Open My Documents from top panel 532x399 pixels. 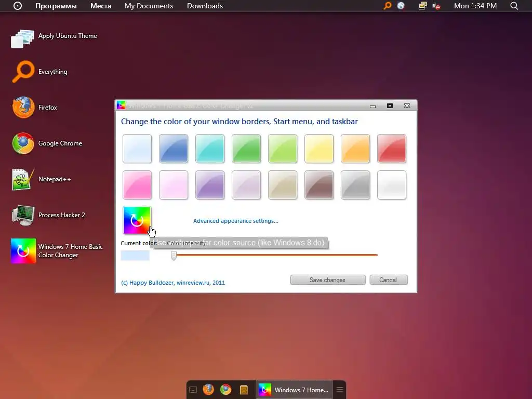click(x=149, y=6)
